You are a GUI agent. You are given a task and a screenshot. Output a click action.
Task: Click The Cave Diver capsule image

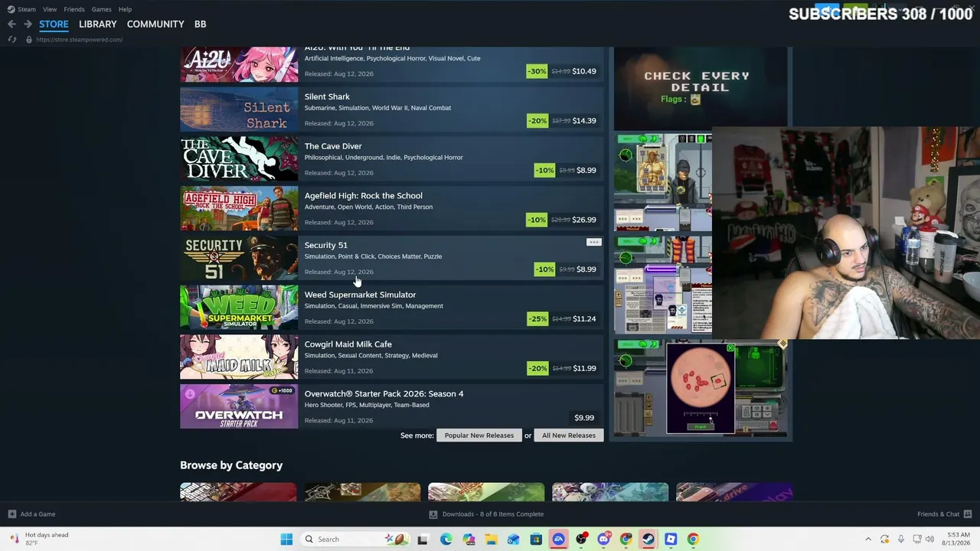239,159
